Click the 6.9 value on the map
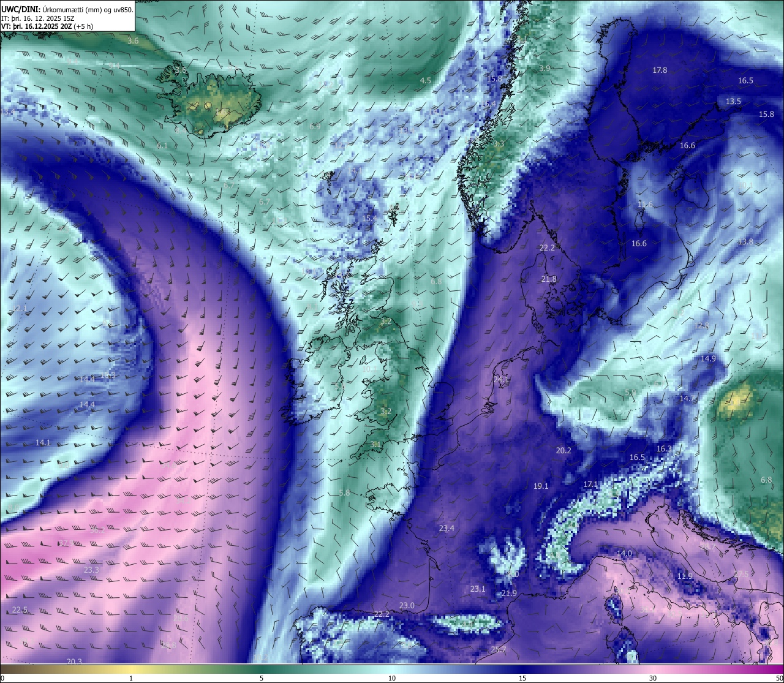Screen dimensions: 784x683 click(x=315, y=127)
